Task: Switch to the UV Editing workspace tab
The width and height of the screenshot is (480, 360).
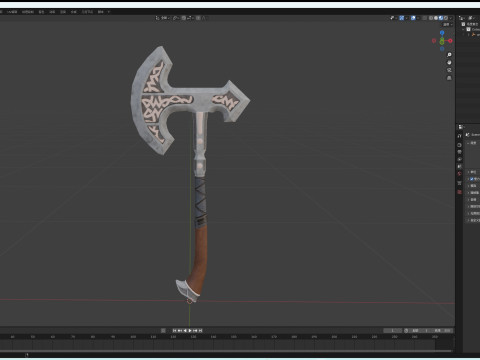Action: pos(13,12)
